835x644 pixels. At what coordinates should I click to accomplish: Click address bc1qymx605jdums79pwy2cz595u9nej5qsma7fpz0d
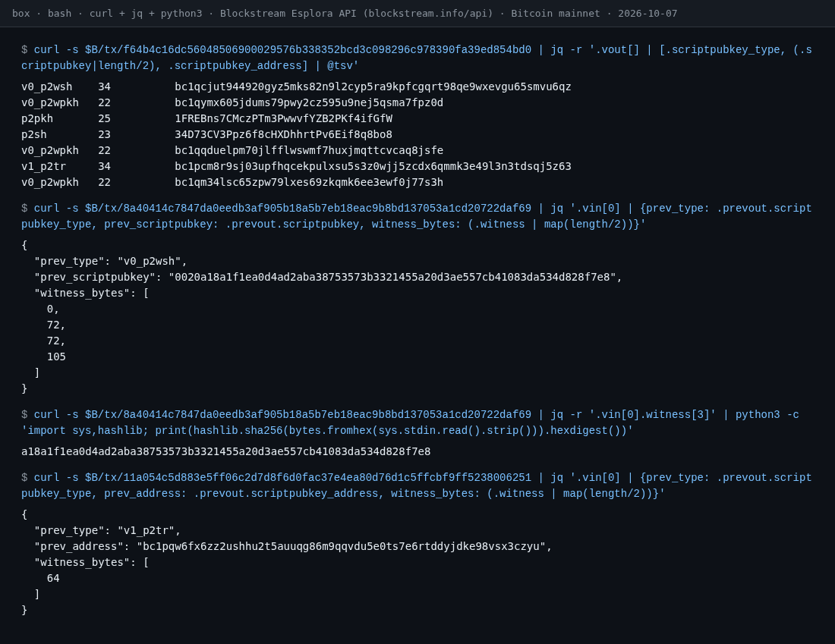point(309,102)
